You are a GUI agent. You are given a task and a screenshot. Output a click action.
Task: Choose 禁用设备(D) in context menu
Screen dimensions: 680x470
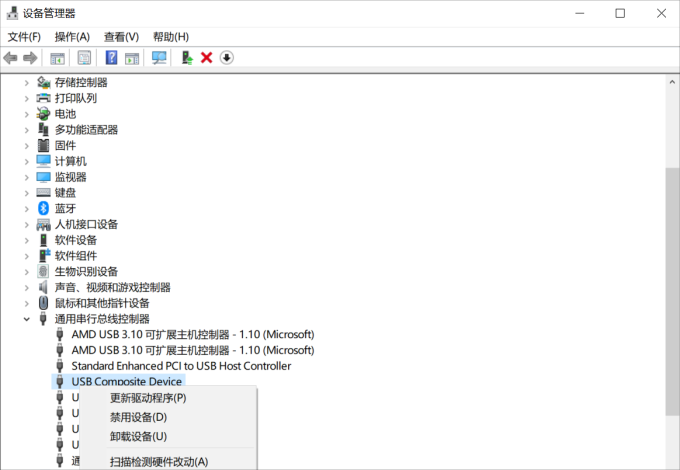tap(138, 417)
